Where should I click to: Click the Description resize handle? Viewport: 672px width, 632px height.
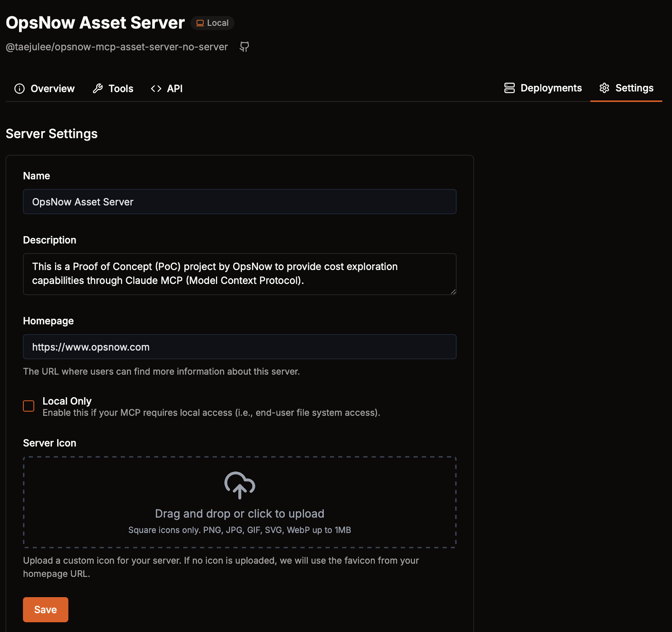[453, 292]
